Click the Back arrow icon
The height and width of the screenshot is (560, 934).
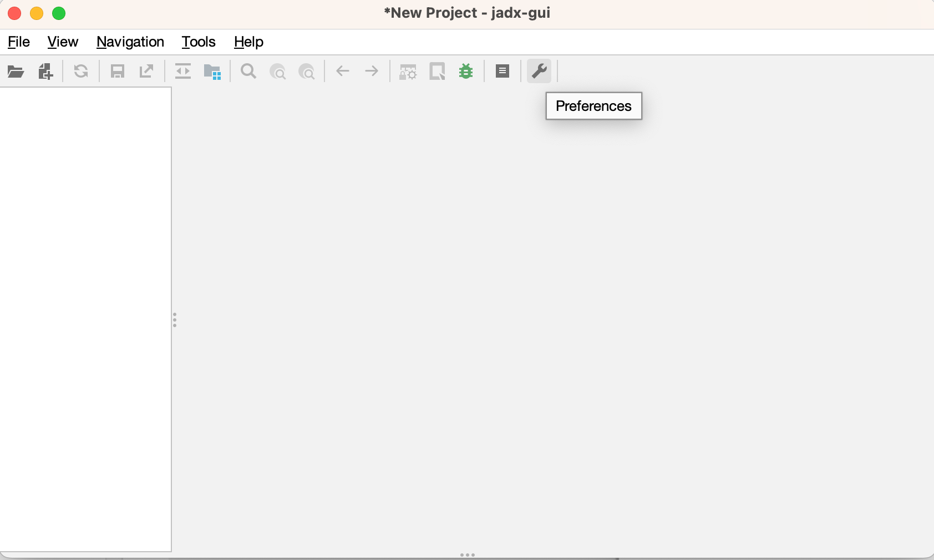(x=343, y=71)
